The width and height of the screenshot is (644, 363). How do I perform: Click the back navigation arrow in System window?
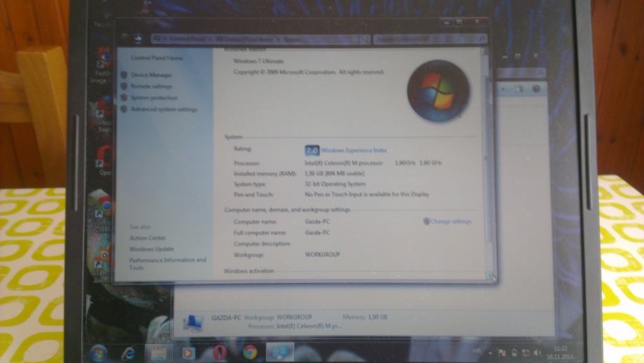click(x=125, y=38)
